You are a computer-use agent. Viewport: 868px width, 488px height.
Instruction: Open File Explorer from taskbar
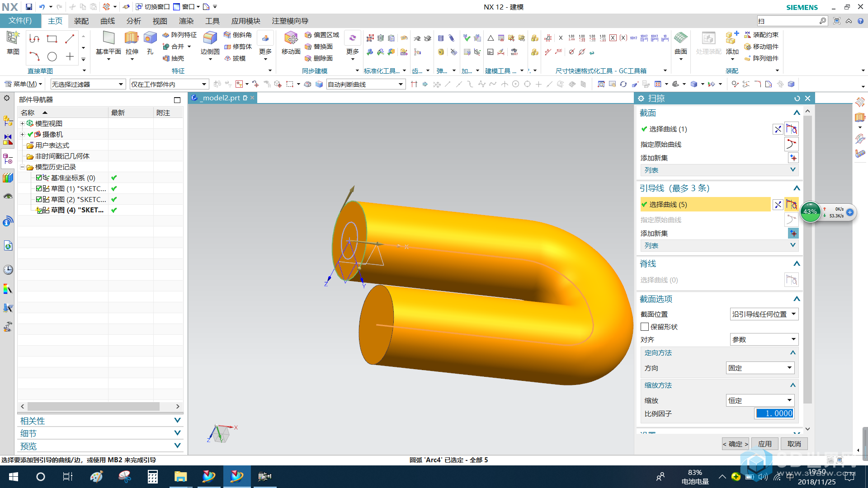coord(180,477)
